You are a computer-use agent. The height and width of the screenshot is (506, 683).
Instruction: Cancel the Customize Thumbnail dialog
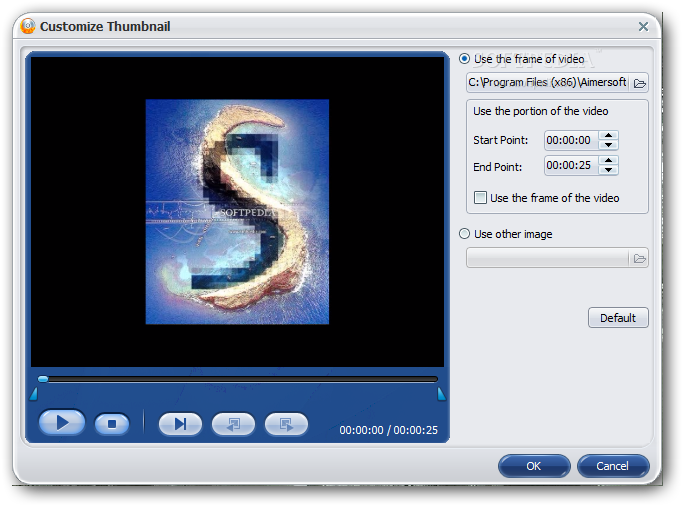pos(612,466)
